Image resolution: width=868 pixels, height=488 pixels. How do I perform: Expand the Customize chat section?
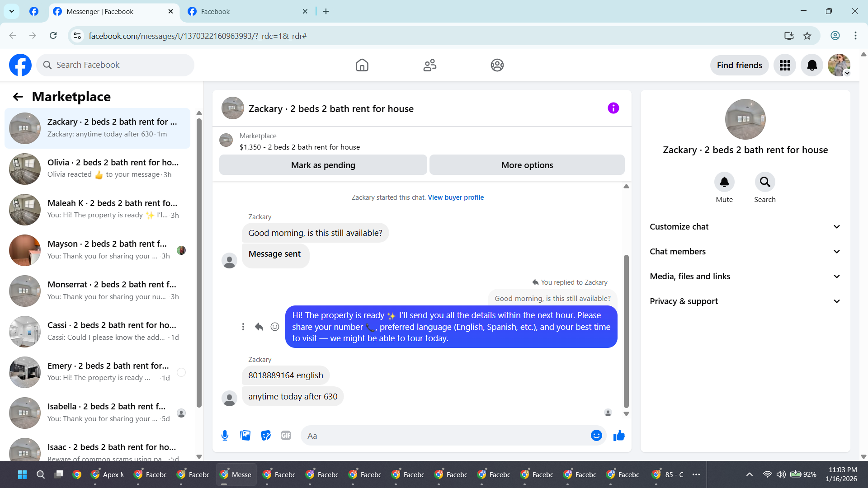(x=745, y=227)
